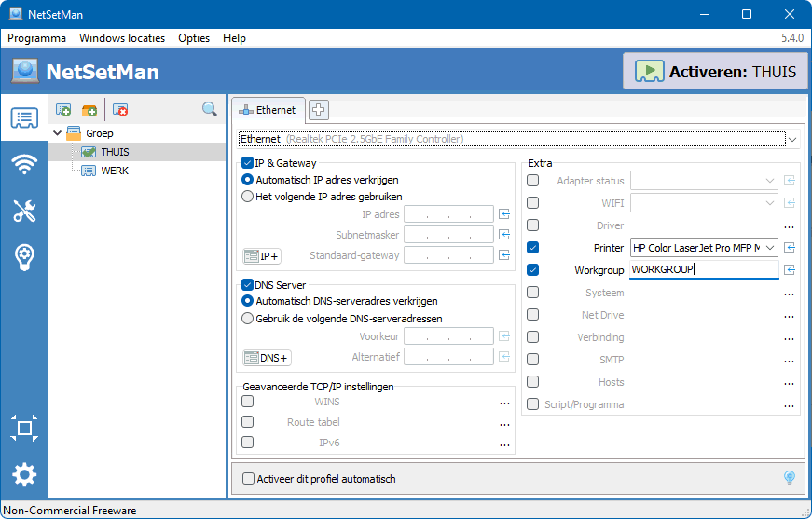Select Automatisch IP adres verkrijgen
Image resolution: width=812 pixels, height=519 pixels.
(248, 180)
